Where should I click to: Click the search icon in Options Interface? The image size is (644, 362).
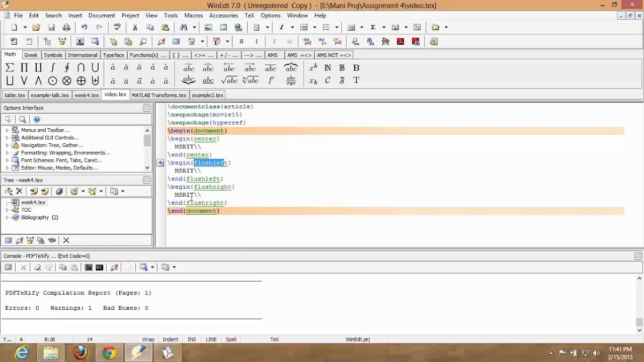[x=23, y=120]
